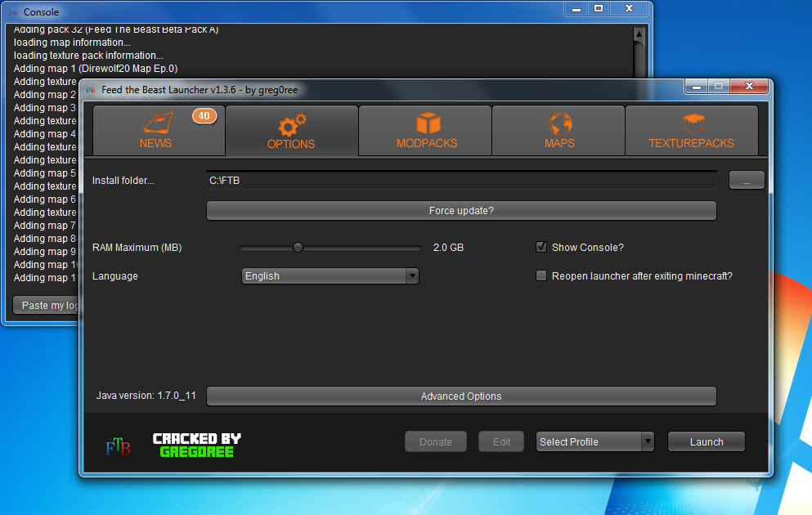
Task: Click the FTB logo in footer
Action: [118, 447]
